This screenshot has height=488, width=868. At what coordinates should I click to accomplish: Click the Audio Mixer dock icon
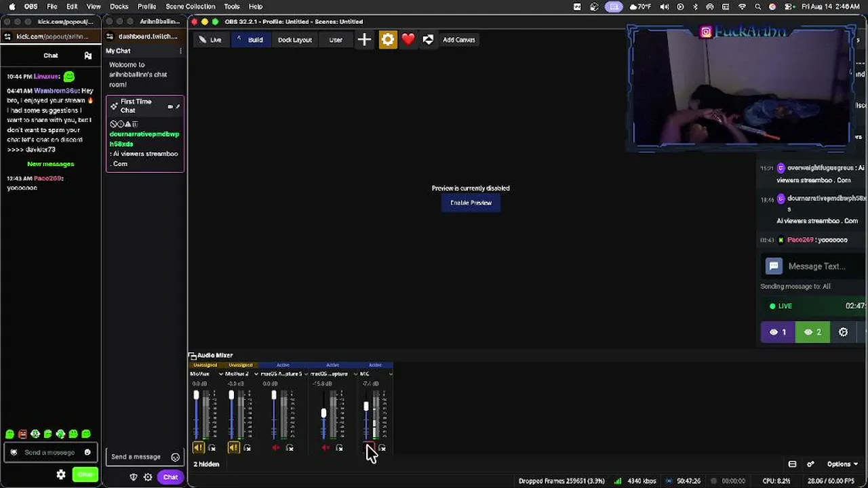coord(193,356)
